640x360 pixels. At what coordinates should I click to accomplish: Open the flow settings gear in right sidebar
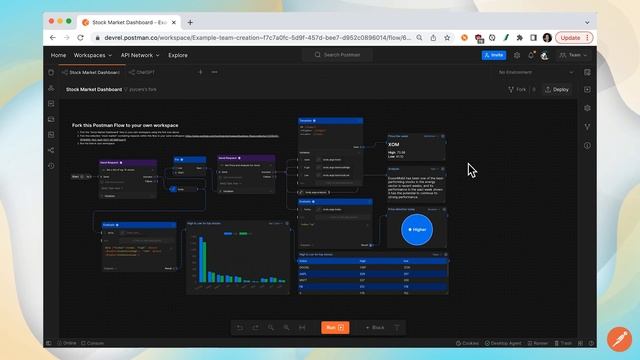click(587, 108)
